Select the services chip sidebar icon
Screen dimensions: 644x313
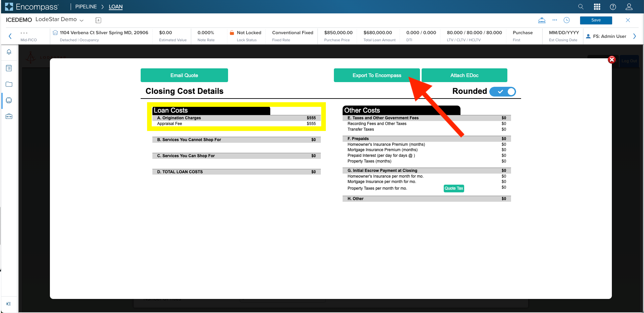tap(9, 100)
